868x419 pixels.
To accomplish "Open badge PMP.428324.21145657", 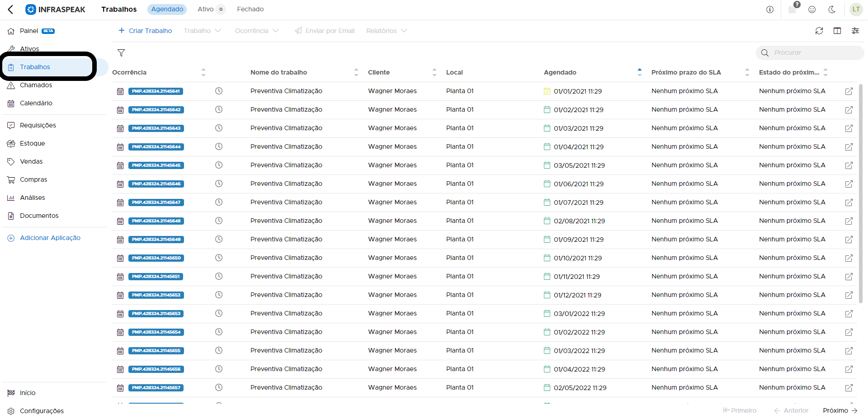I will (156, 388).
